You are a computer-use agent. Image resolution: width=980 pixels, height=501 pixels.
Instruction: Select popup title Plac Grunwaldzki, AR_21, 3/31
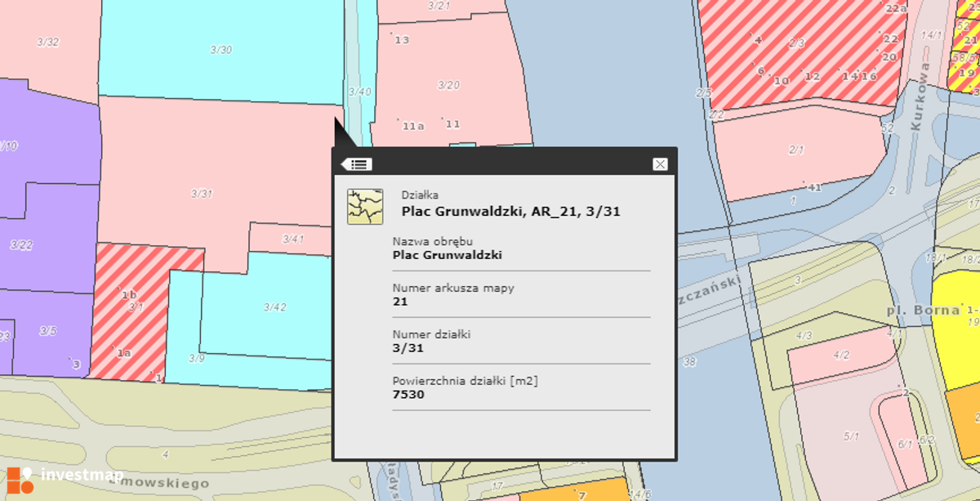point(511,212)
